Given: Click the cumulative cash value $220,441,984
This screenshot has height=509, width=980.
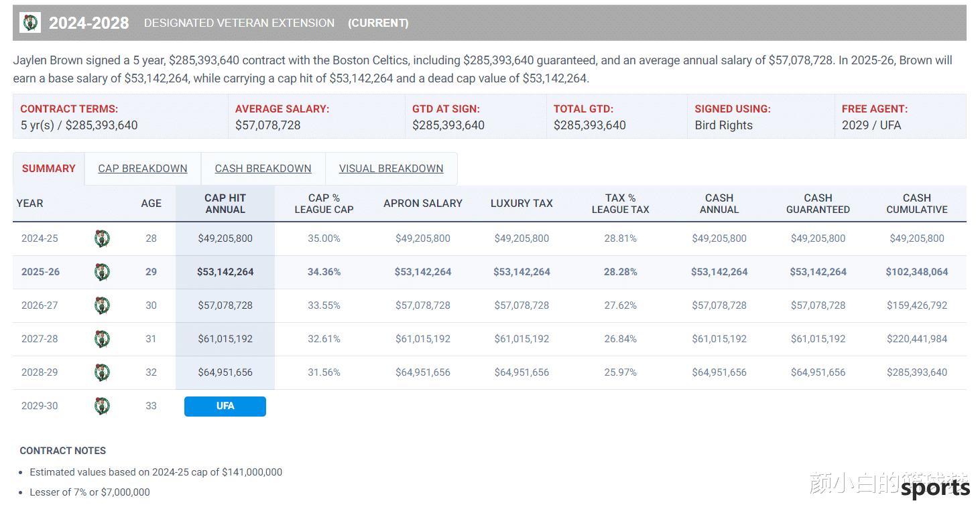Looking at the screenshot, I should (917, 339).
